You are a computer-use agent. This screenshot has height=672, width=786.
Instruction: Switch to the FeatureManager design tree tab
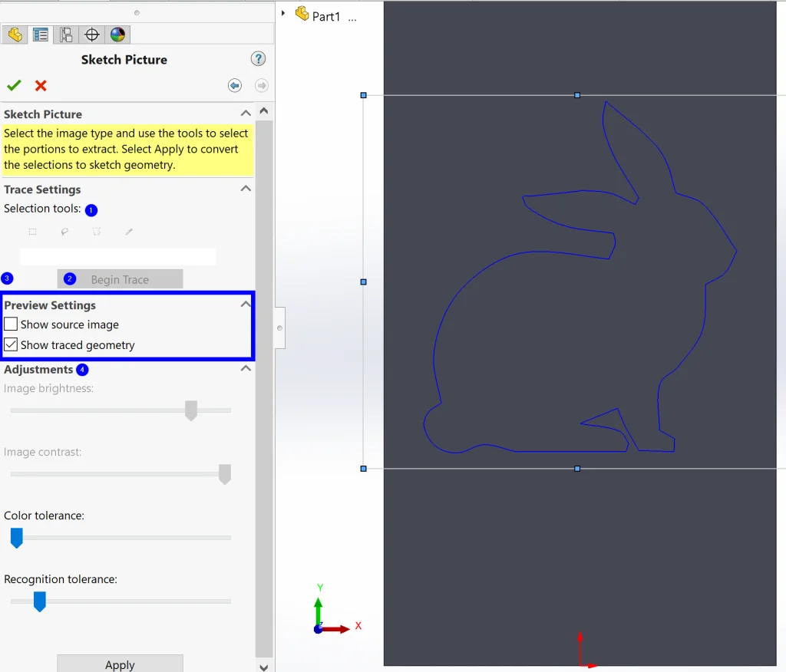pos(15,35)
